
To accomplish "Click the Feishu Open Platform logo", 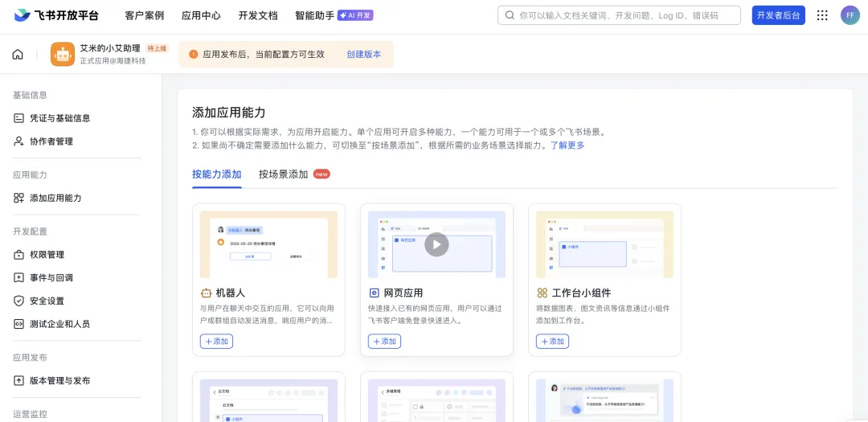I will 56,15.
